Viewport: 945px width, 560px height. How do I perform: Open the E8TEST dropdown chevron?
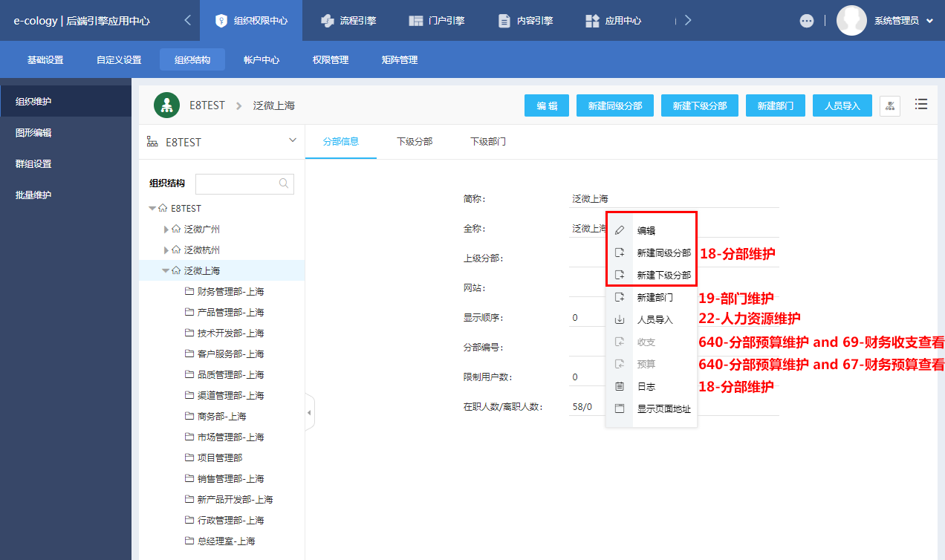click(x=293, y=140)
